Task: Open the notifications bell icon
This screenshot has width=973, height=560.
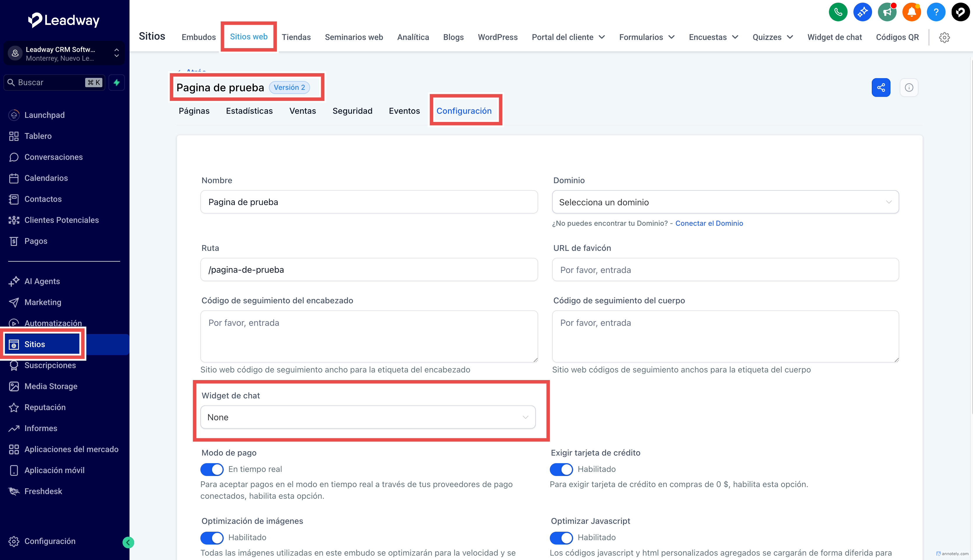Action: pos(911,12)
